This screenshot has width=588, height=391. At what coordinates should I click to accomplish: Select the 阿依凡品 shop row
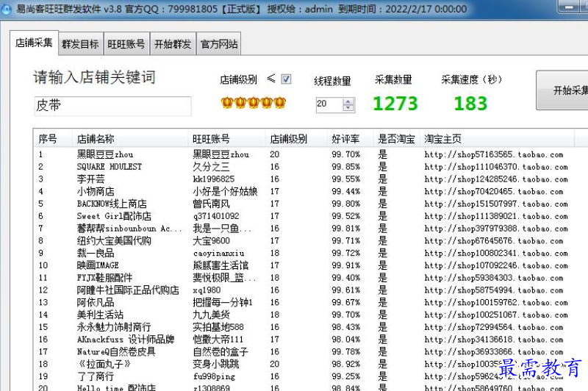click(x=96, y=303)
